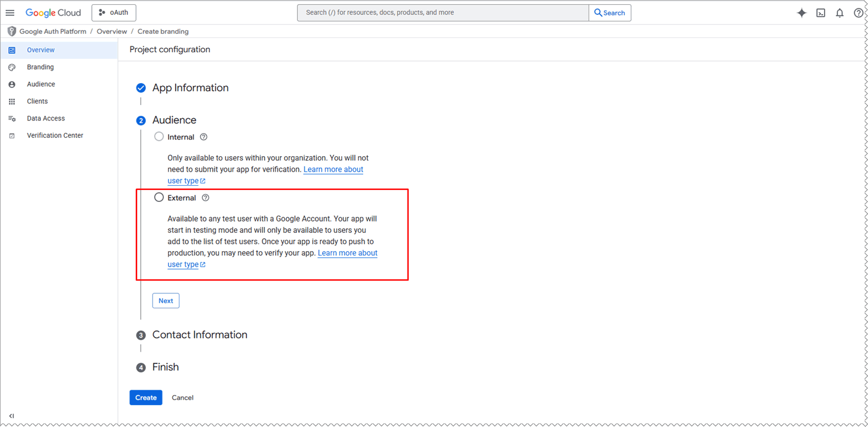Click the Project configuration heading
868x427 pixels.
click(x=170, y=49)
